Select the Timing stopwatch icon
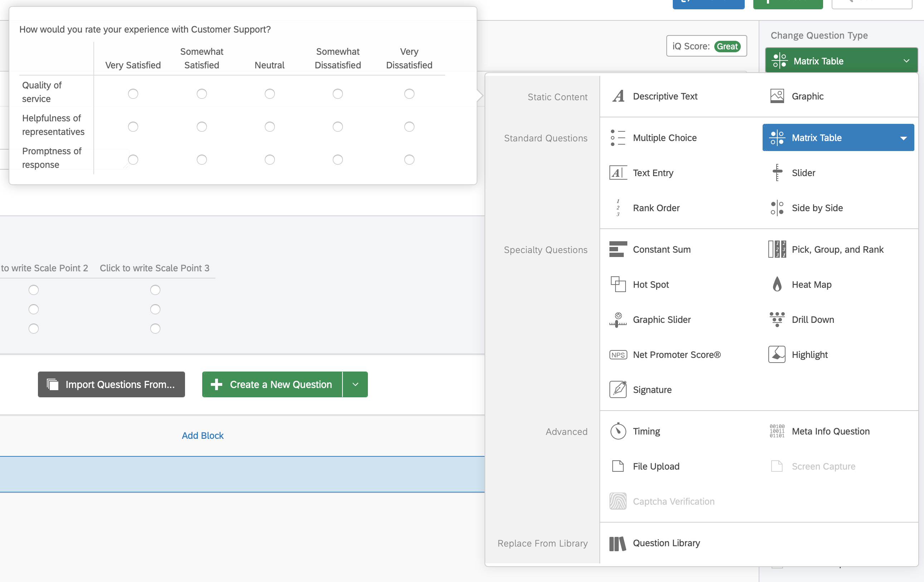 618,432
